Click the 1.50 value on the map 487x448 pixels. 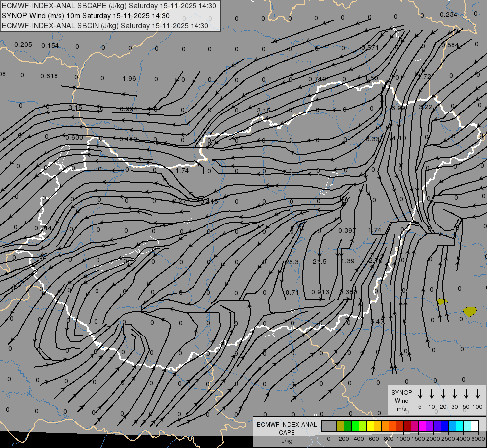372,78
